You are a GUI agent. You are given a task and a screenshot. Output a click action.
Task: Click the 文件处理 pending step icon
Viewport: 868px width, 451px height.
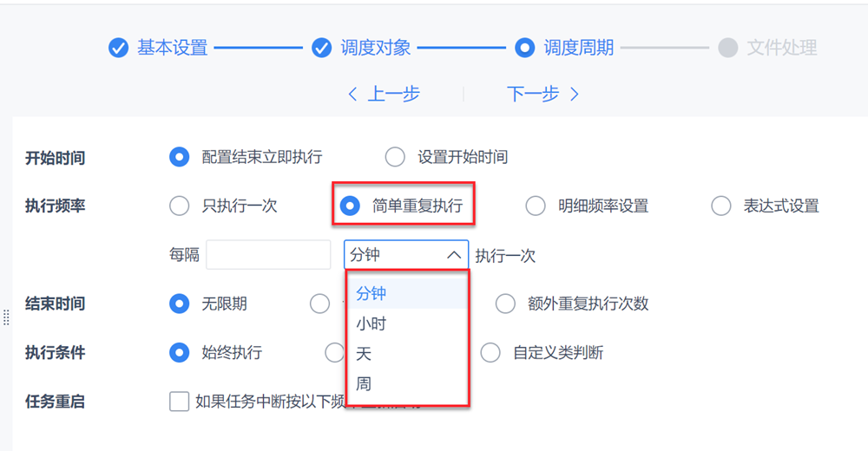click(727, 48)
